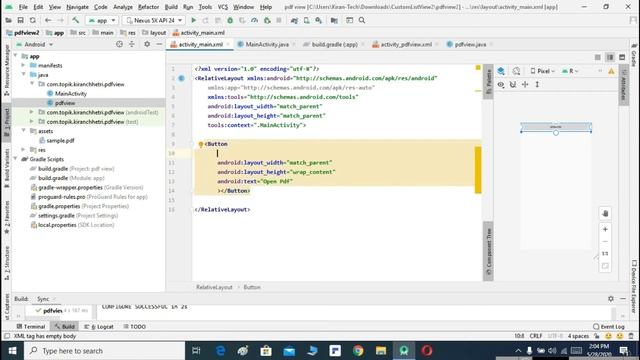Image resolution: width=640 pixels, height=360 pixels.
Task: Open the TODO tool window
Action: [135, 327]
